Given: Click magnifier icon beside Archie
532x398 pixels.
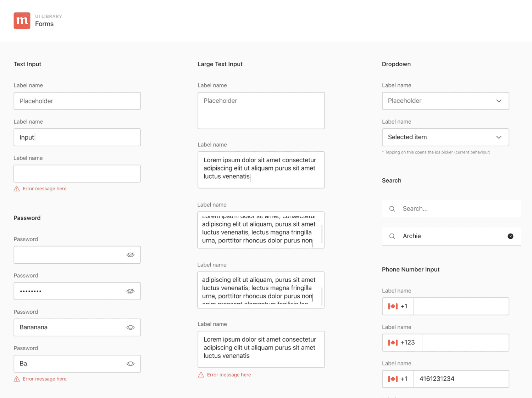Looking at the screenshot, I should tap(392, 236).
